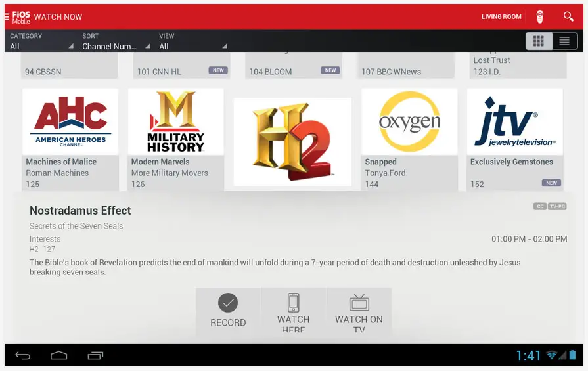Viewport: 588px width, 371px height.
Task: Tap Roman Machines episode text
Action: click(x=57, y=173)
